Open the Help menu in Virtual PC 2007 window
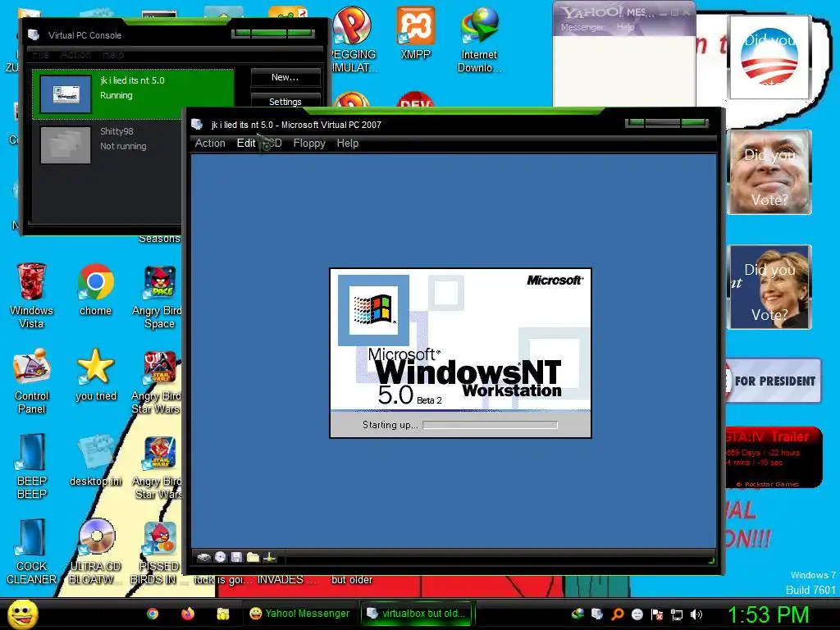840x630 pixels. 347,143
